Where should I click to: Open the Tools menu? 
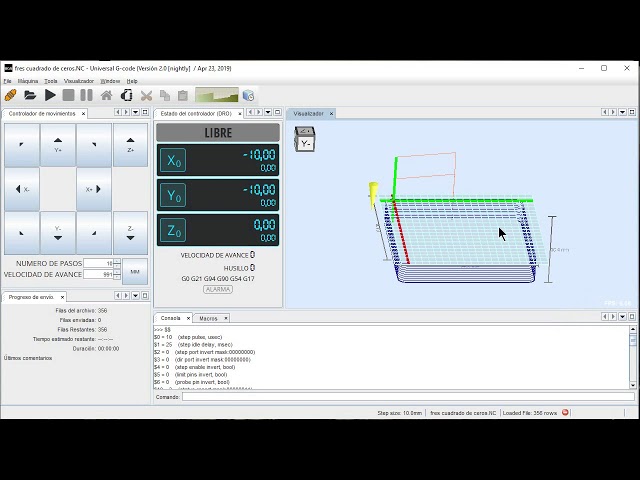pos(51,81)
